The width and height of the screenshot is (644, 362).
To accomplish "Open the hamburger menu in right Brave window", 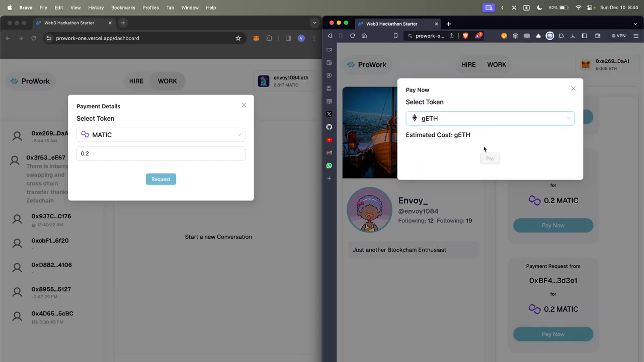I will [x=636, y=36].
